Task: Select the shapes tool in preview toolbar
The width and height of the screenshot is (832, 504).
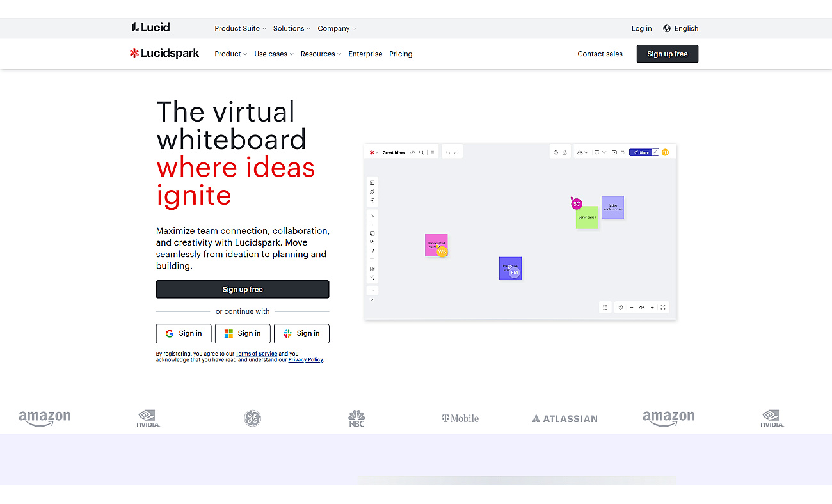Action: point(372,242)
